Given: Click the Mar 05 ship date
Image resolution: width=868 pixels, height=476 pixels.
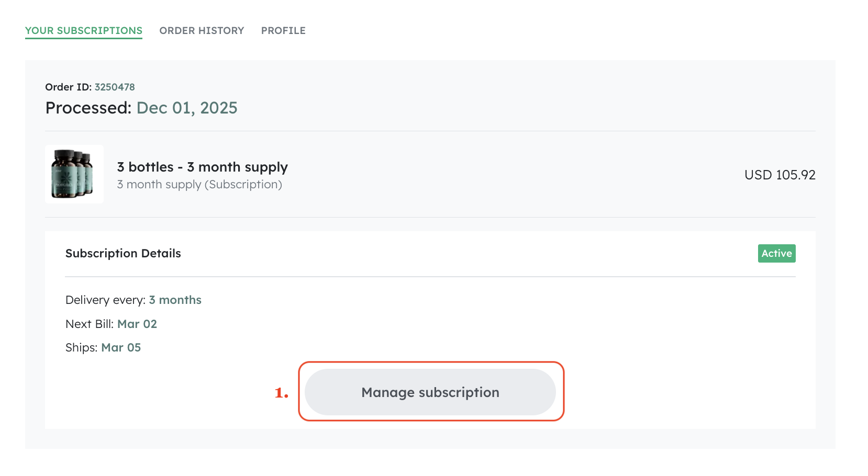Looking at the screenshot, I should 121,347.
